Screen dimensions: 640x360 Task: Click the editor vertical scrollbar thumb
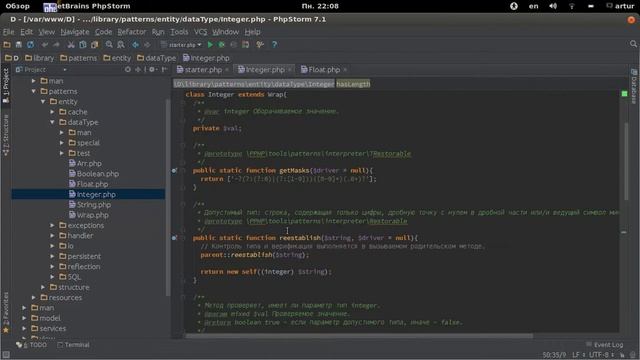pos(626,161)
